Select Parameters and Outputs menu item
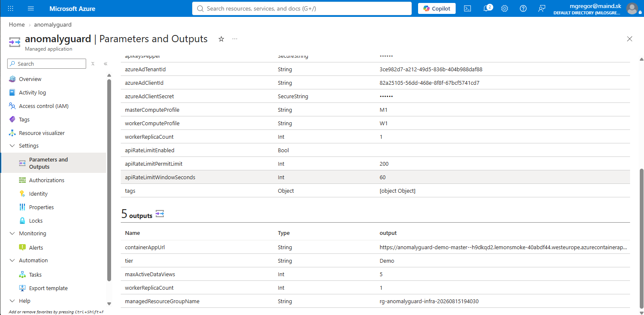The height and width of the screenshot is (315, 644). point(53,163)
